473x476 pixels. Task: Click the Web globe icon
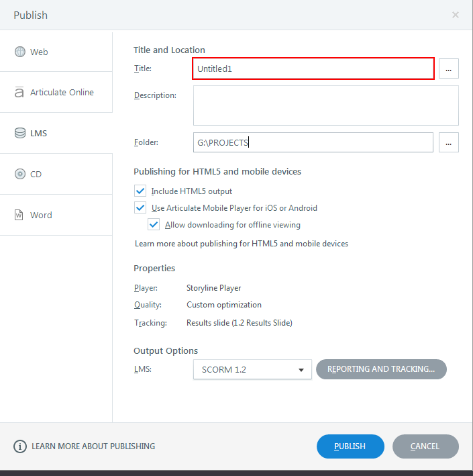(x=19, y=52)
